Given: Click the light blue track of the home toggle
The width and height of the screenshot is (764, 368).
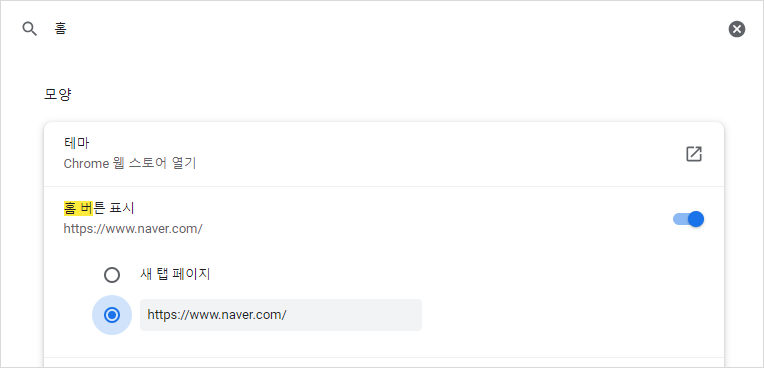Looking at the screenshot, I should 680,219.
